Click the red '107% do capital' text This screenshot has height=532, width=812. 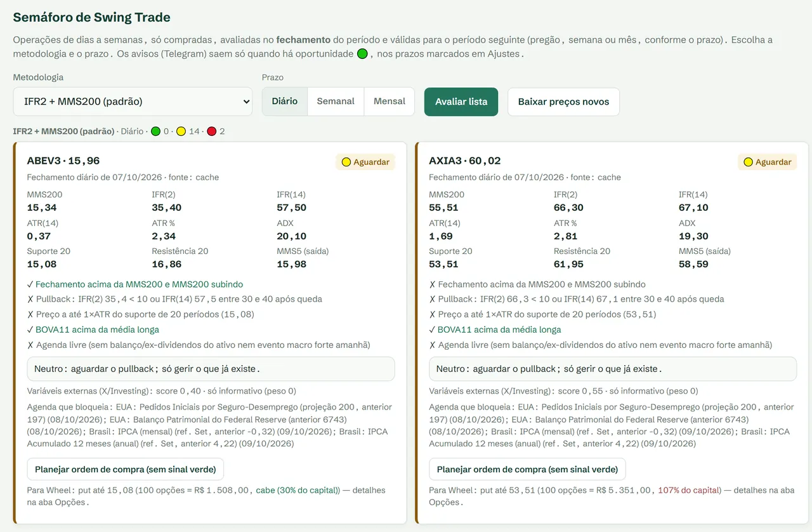pos(689,490)
